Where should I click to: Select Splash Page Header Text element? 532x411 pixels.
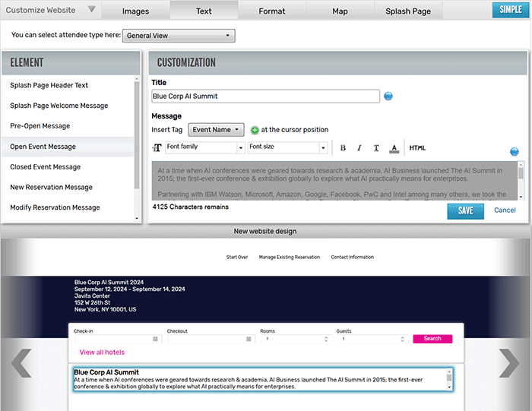click(68, 85)
